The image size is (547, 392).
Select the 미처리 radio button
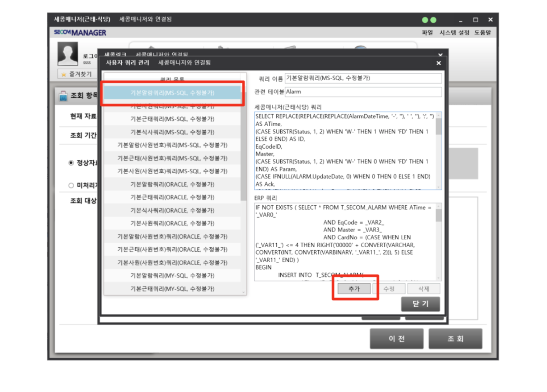click(x=71, y=186)
